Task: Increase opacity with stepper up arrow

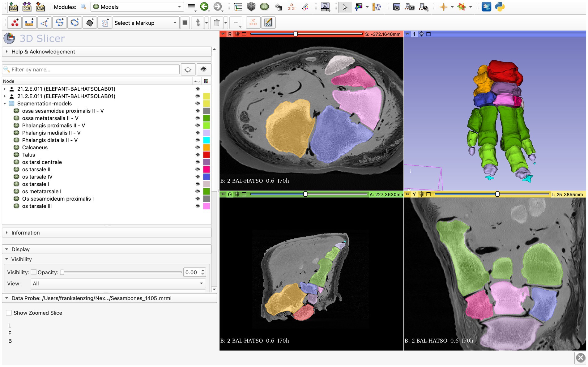Action: [x=203, y=270]
